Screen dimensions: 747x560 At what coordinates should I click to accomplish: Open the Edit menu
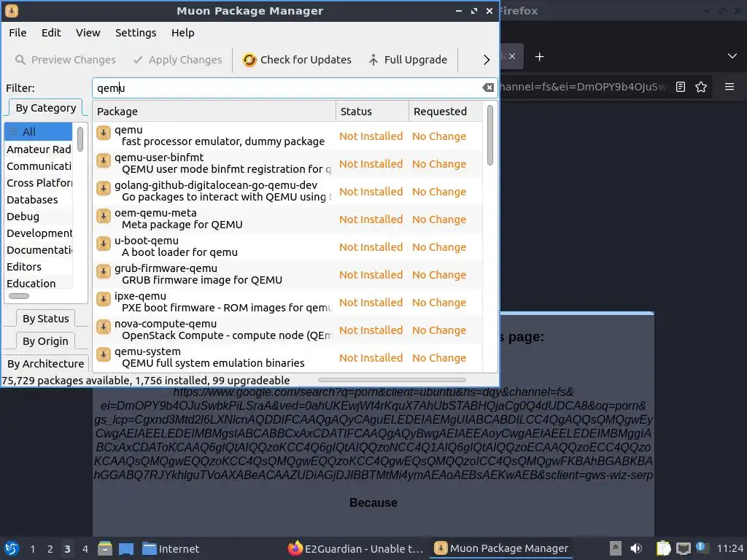(x=51, y=33)
